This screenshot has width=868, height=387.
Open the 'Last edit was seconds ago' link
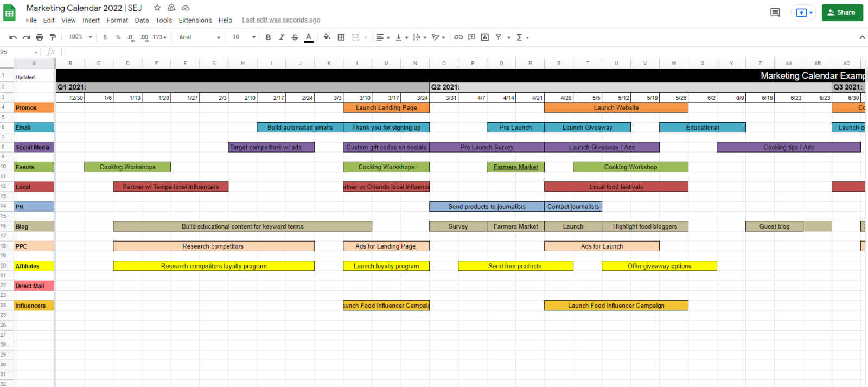[x=281, y=20]
